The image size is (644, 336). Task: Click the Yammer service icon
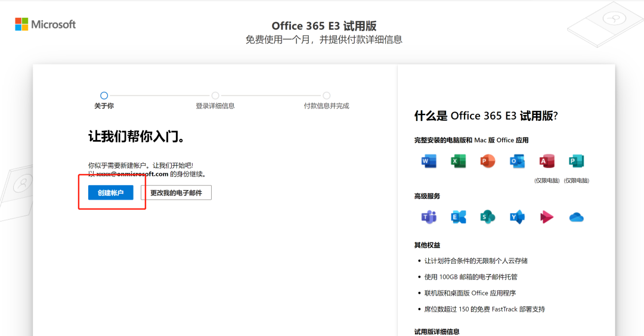517,217
